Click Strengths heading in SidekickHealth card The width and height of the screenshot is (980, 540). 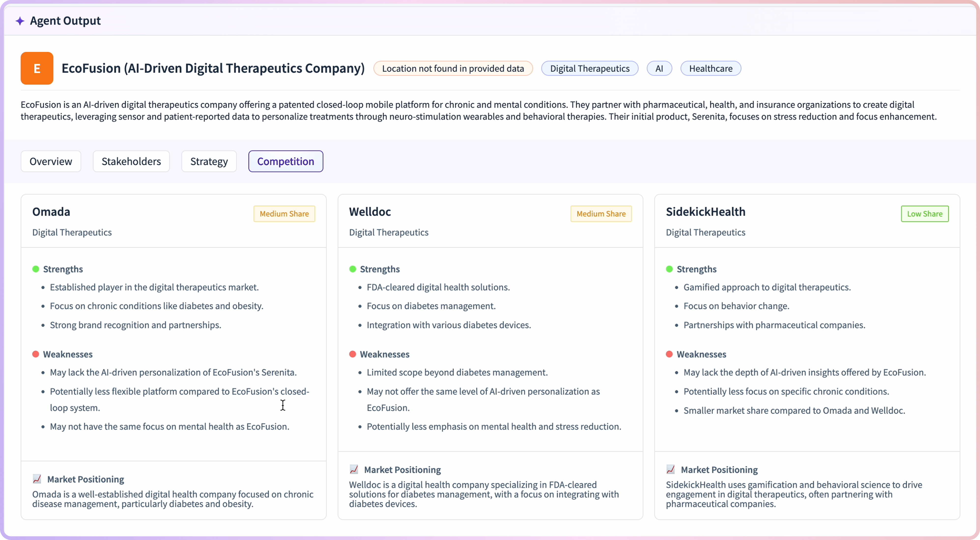click(x=696, y=269)
